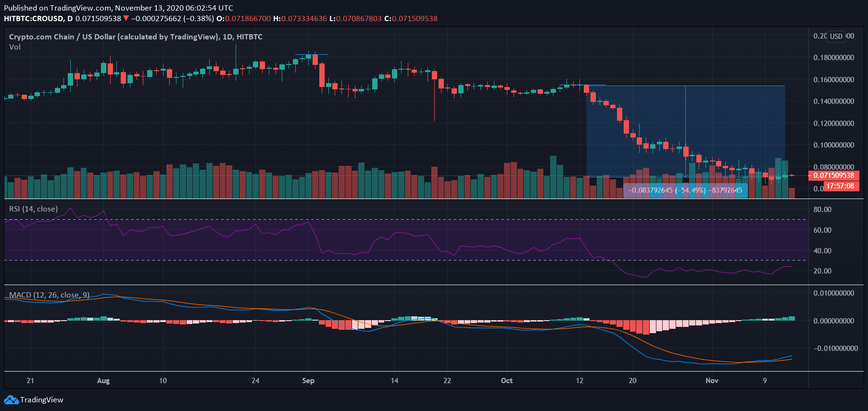Select the USD currency label

(836, 37)
